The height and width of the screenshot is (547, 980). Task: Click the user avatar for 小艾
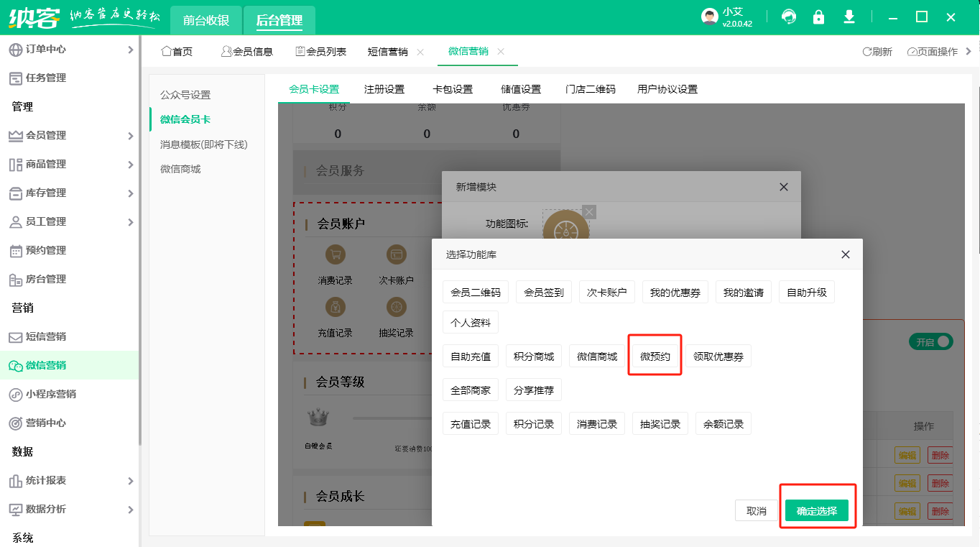(x=710, y=17)
